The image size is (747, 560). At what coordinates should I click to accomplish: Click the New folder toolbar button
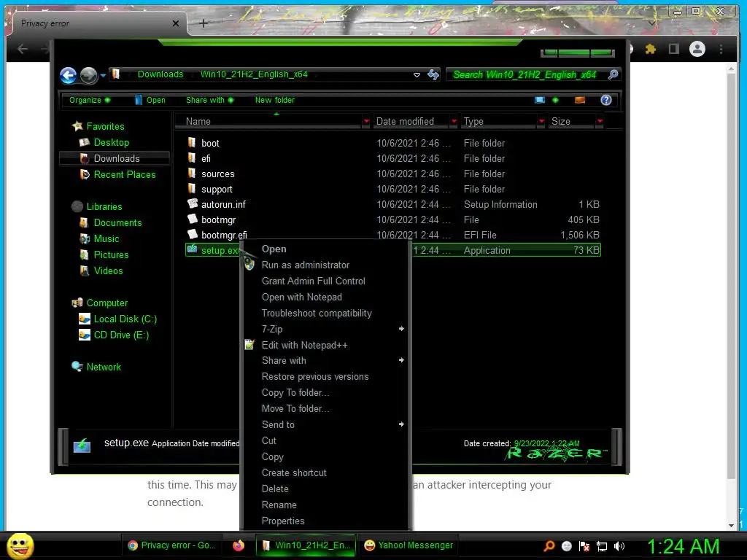coord(275,100)
